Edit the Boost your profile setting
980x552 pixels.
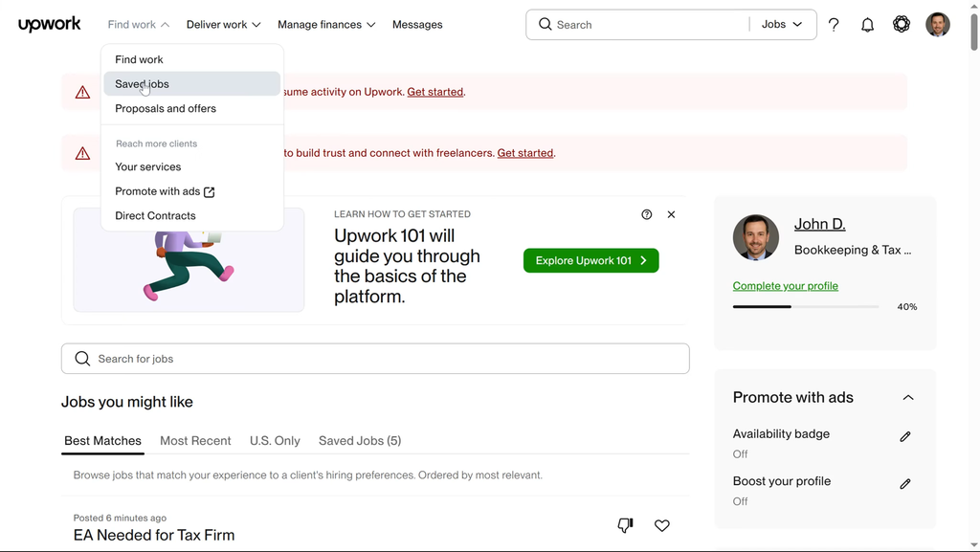click(x=905, y=484)
